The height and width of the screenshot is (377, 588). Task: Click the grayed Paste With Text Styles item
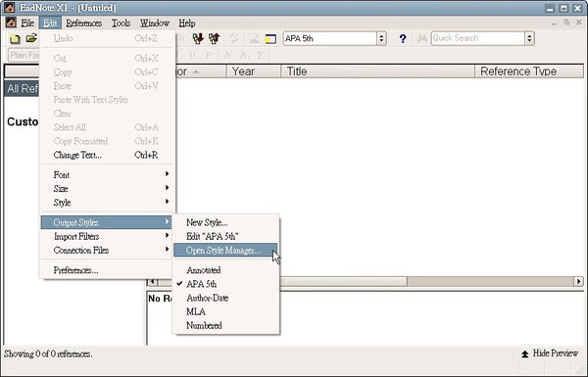coord(107,100)
